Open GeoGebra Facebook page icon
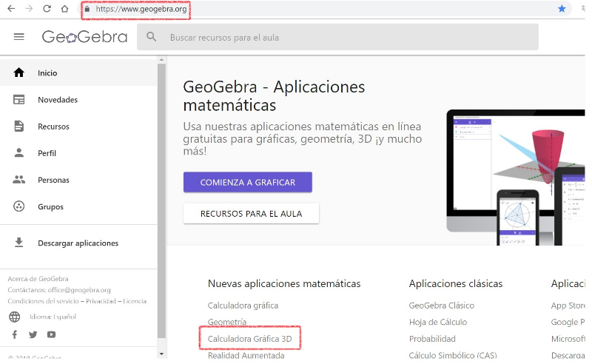The height and width of the screenshot is (364, 592). [15, 334]
